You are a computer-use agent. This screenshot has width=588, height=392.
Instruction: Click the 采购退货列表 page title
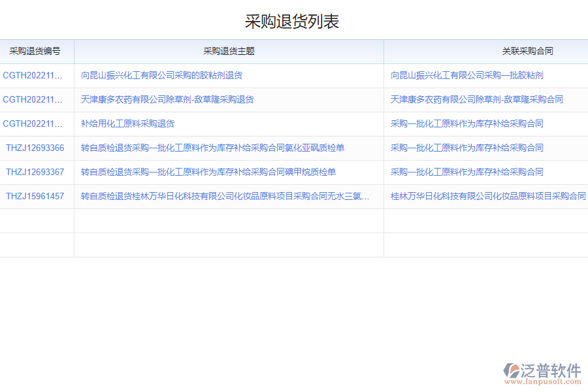[x=294, y=21]
